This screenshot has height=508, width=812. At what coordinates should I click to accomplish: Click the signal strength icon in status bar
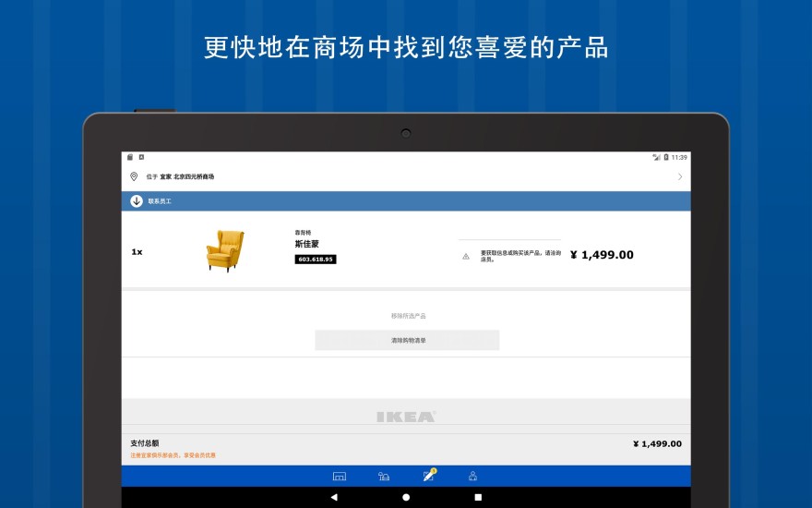pyautogui.click(x=657, y=157)
